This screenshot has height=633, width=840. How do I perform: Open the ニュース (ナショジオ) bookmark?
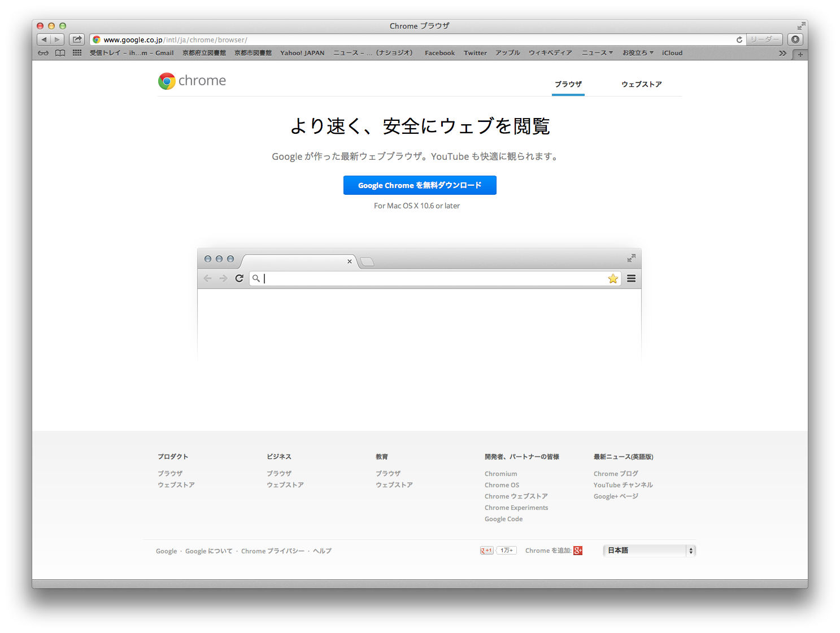coord(373,53)
